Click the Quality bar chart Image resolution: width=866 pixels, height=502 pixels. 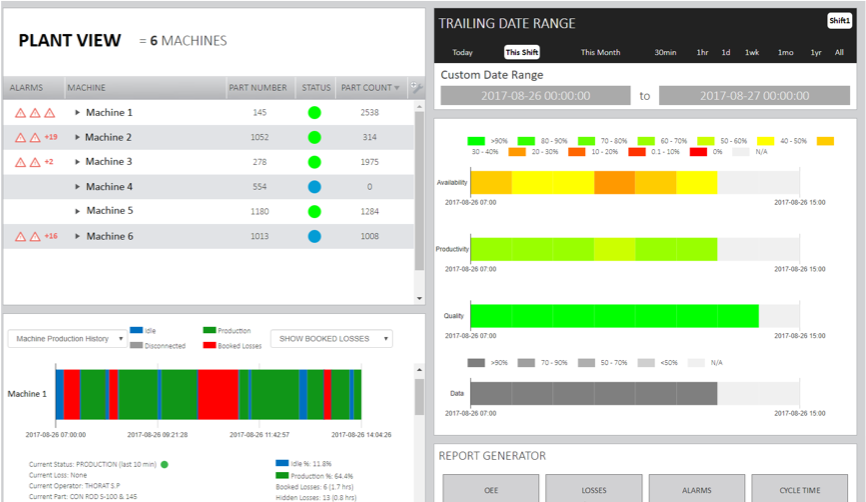pos(635,316)
